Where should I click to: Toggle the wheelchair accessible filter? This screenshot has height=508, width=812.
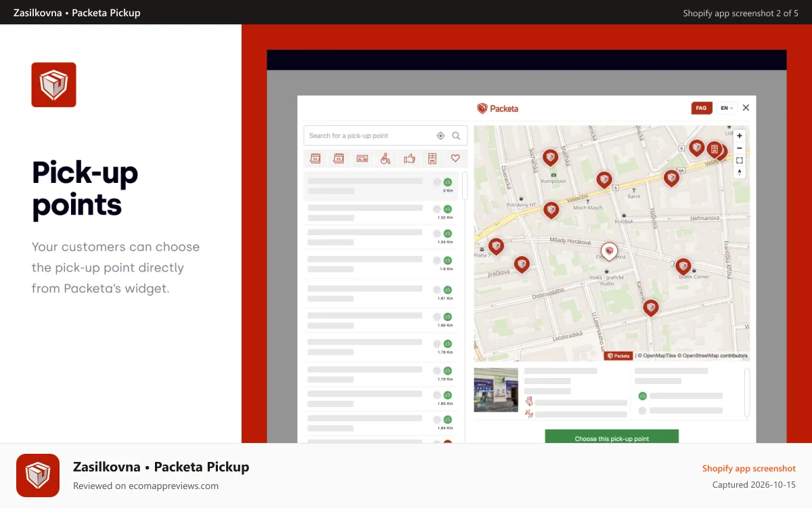click(x=386, y=158)
